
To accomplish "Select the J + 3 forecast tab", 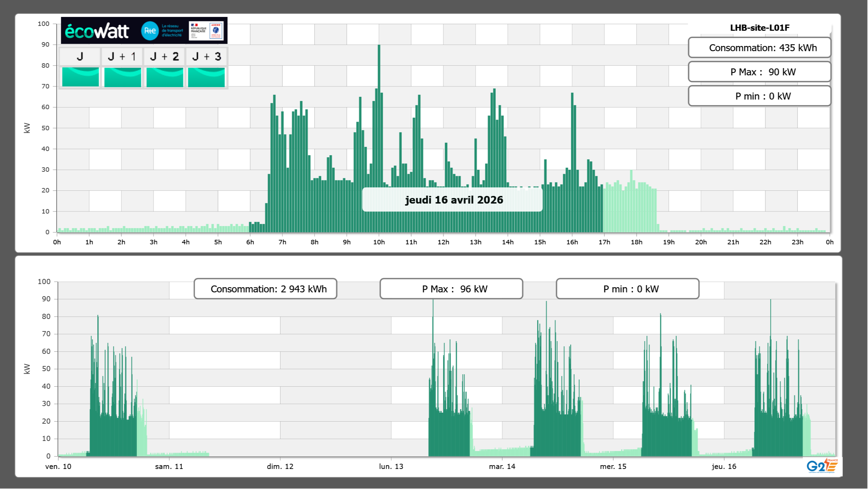I will tap(206, 57).
